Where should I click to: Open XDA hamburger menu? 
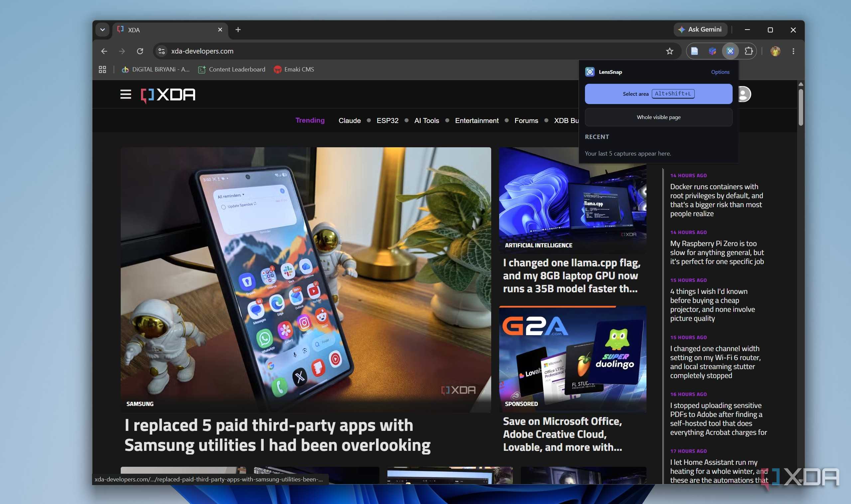pos(126,94)
